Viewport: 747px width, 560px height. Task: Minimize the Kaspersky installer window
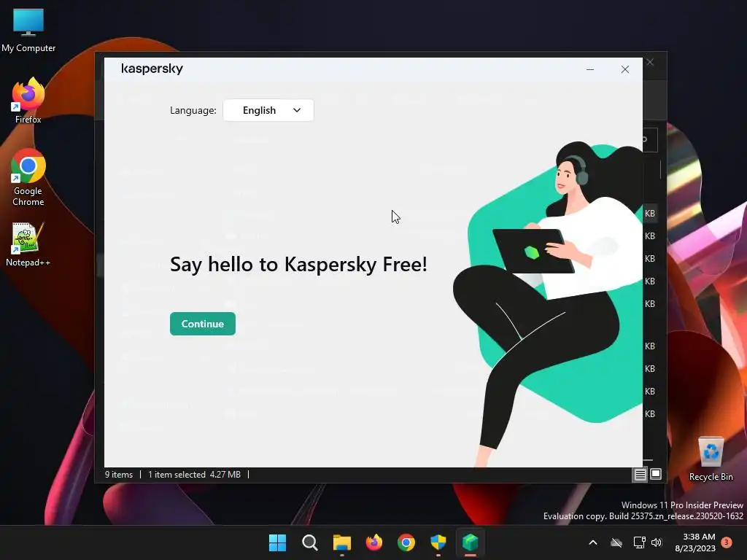tap(589, 69)
